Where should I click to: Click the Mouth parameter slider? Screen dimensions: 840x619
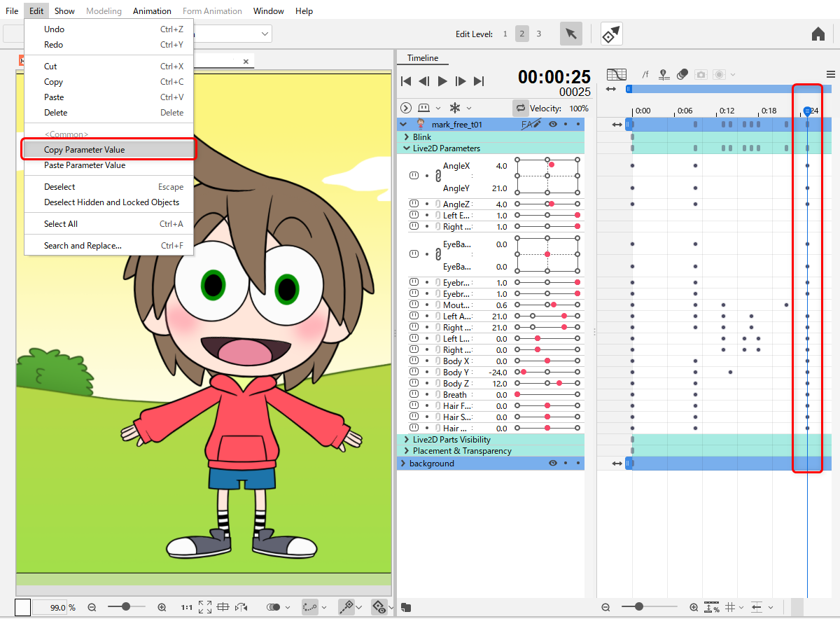click(547, 305)
